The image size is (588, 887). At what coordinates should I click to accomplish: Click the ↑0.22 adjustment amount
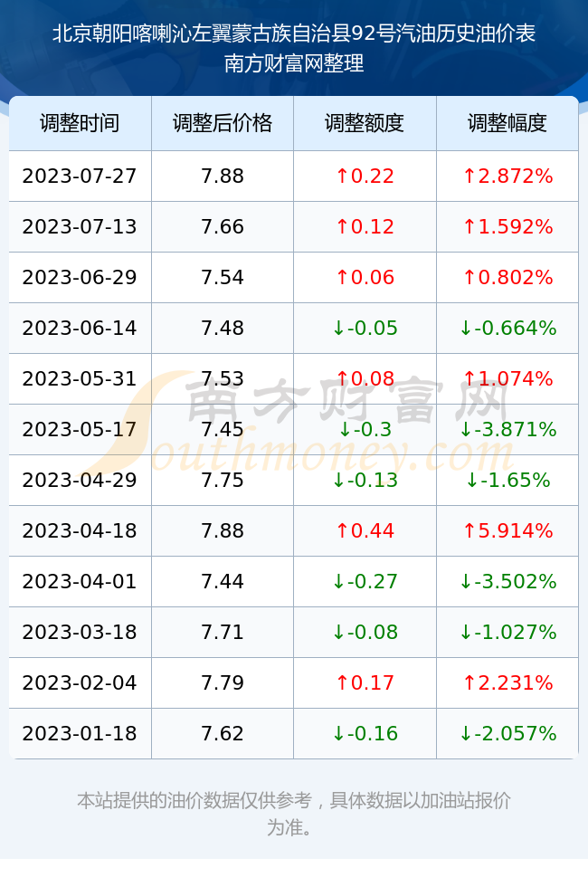pos(365,176)
